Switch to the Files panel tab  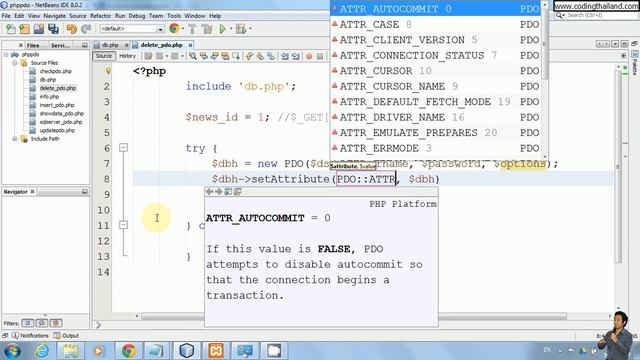33,45
